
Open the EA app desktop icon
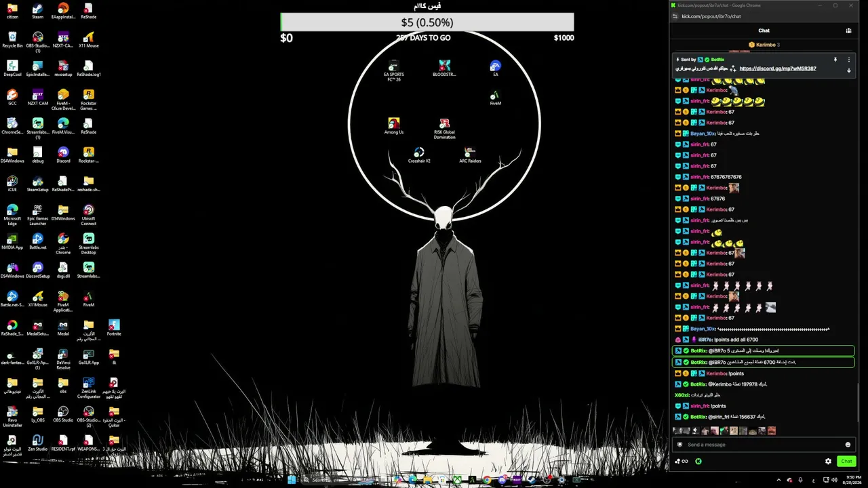(x=496, y=68)
